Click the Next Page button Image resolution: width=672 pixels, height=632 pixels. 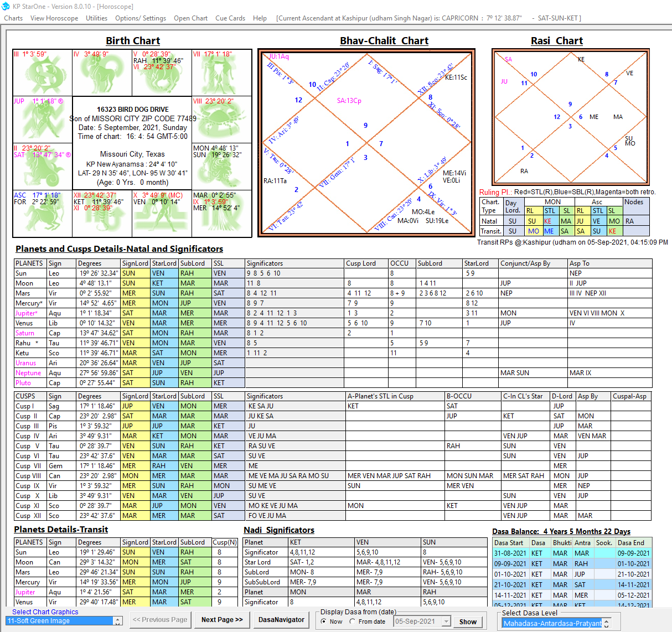[222, 620]
